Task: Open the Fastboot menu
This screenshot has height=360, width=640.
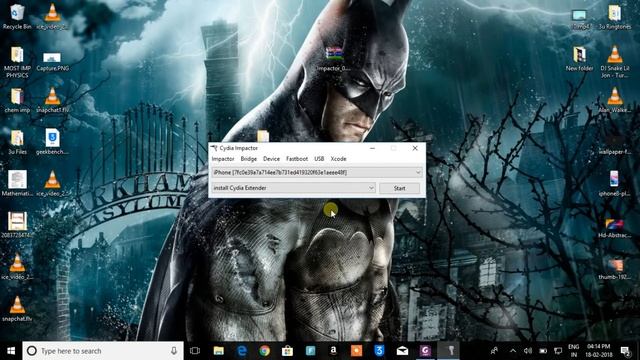Action: [x=297, y=159]
